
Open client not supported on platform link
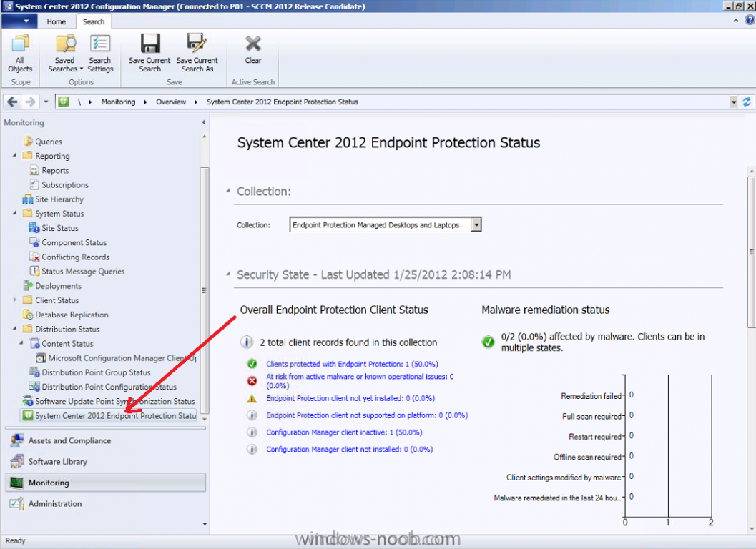(367, 415)
